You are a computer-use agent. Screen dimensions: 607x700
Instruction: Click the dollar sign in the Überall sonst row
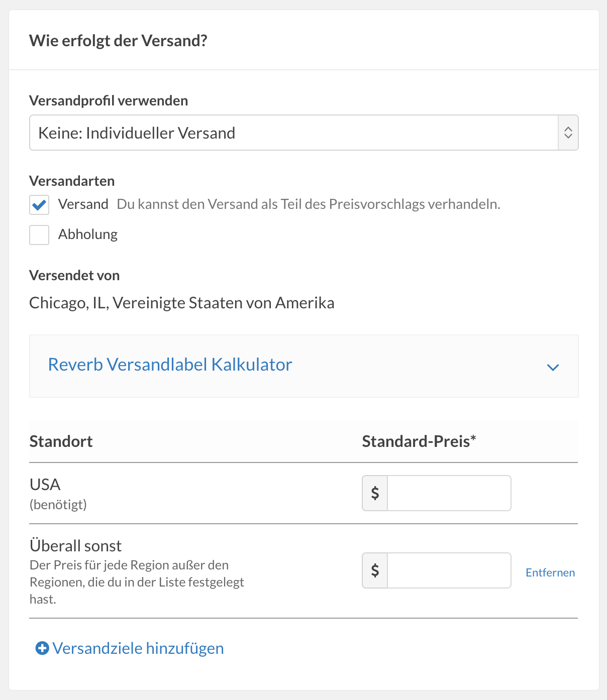tap(375, 570)
